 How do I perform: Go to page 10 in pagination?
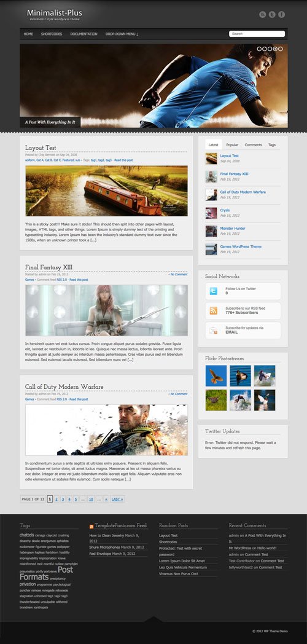[x=91, y=499]
